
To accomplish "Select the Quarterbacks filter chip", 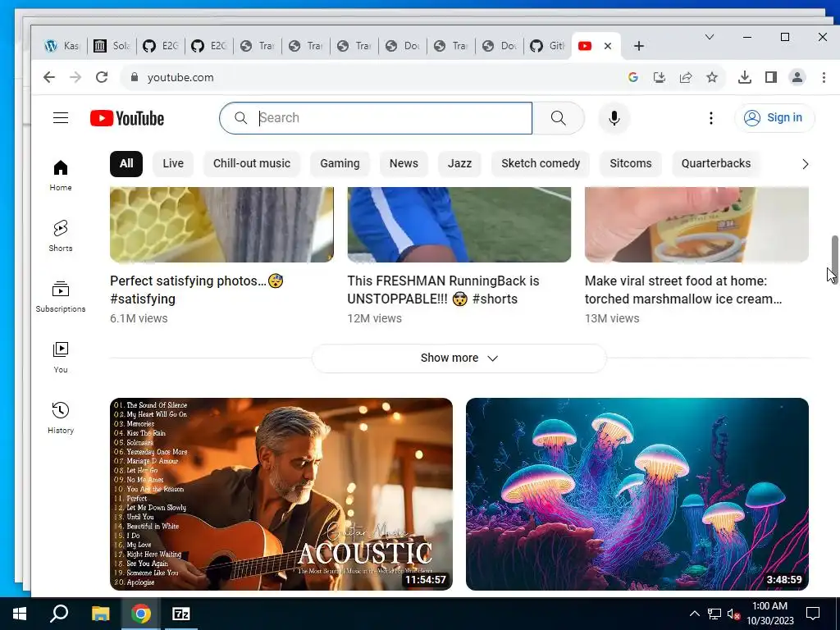I will tap(716, 163).
